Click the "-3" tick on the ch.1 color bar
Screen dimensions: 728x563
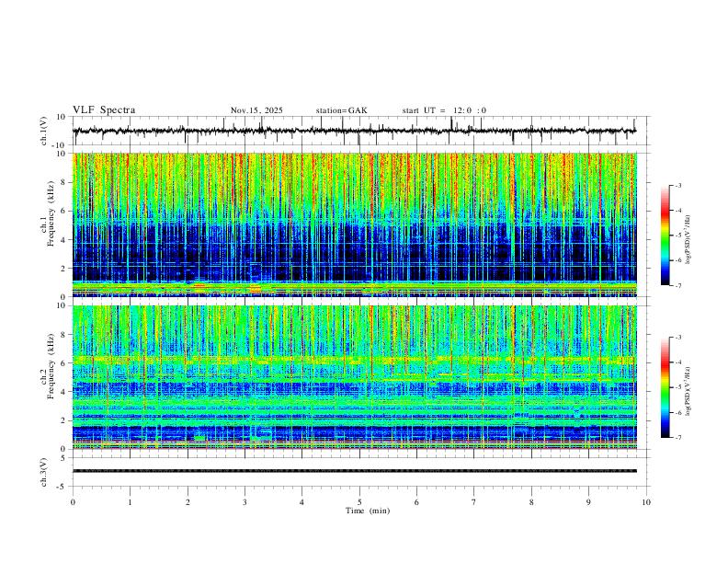click(677, 185)
